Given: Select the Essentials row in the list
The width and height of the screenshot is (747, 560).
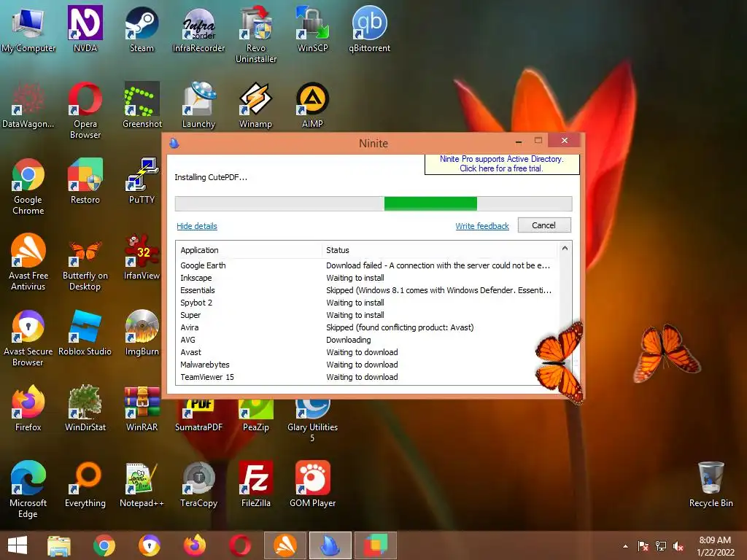Looking at the screenshot, I should [367, 290].
